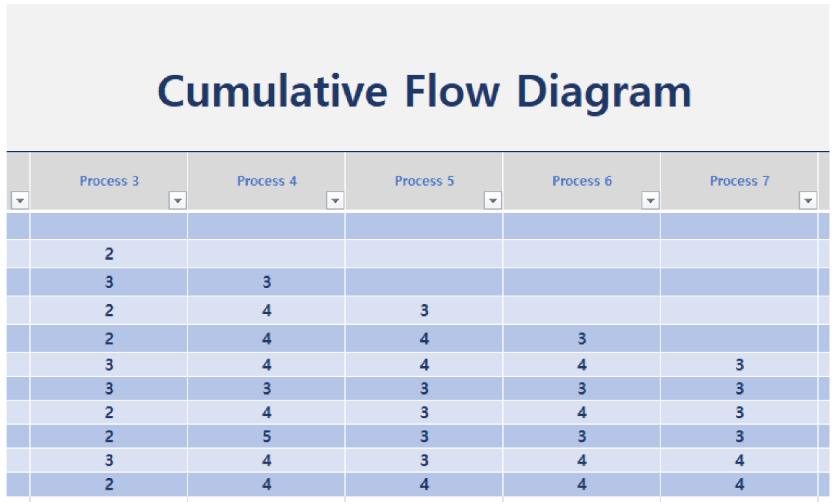Click the Process 4 column header label
This screenshot has height=504, width=835.
(x=267, y=181)
